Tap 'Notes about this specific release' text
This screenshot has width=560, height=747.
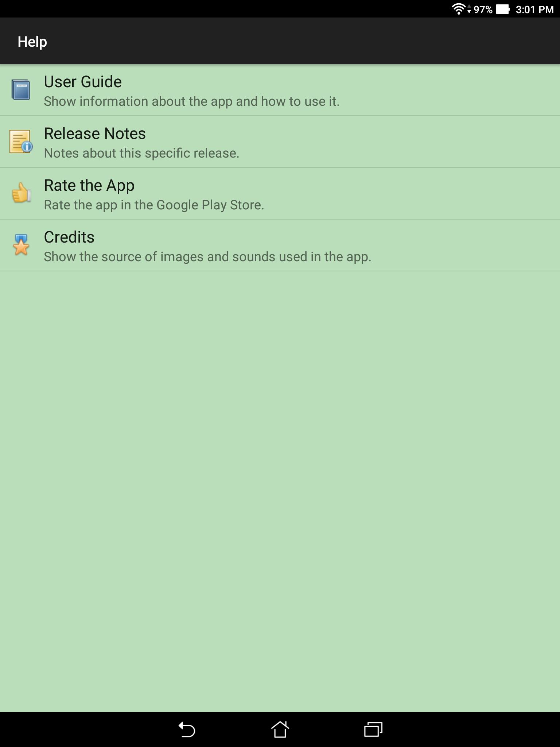point(142,153)
